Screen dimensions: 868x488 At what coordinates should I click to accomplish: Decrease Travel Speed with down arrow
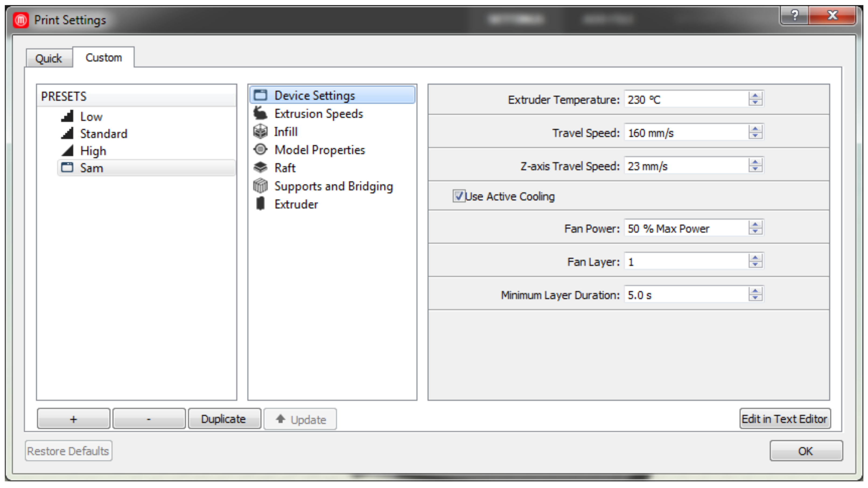pos(755,136)
